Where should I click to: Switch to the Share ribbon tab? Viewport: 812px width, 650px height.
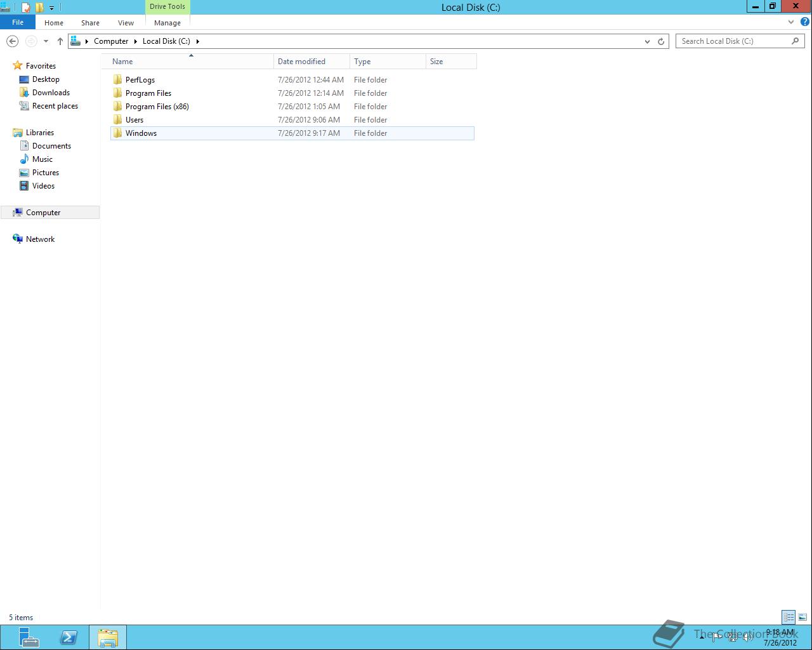[x=90, y=23]
